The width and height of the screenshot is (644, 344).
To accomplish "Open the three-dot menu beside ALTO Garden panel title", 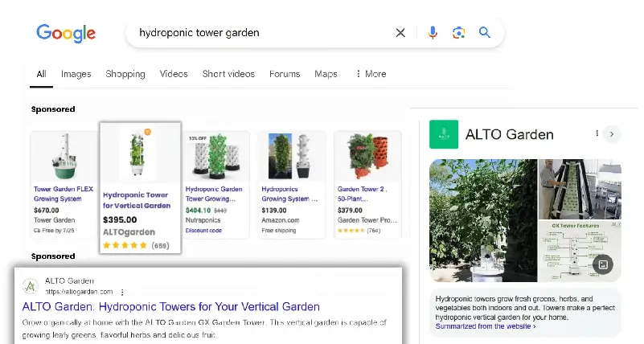I will [x=597, y=133].
